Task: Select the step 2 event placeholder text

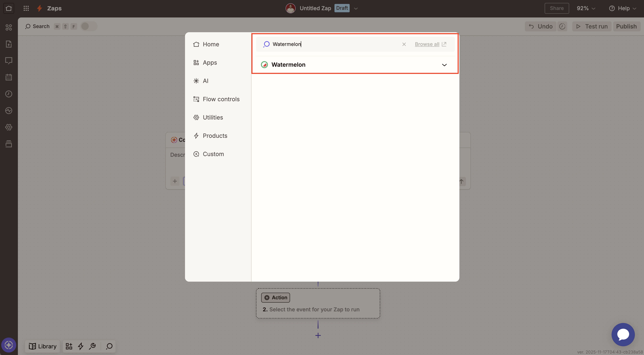Action: point(314,309)
